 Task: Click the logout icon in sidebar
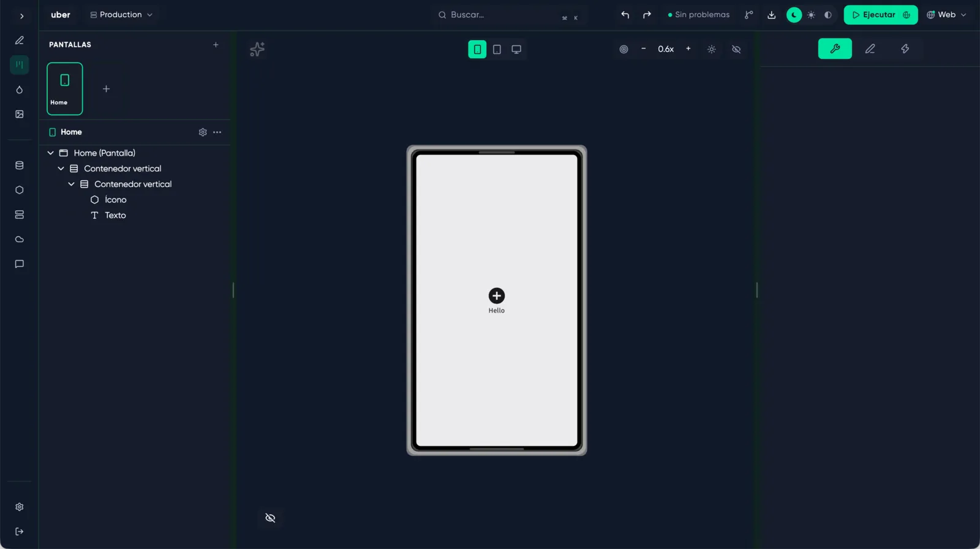click(x=20, y=531)
